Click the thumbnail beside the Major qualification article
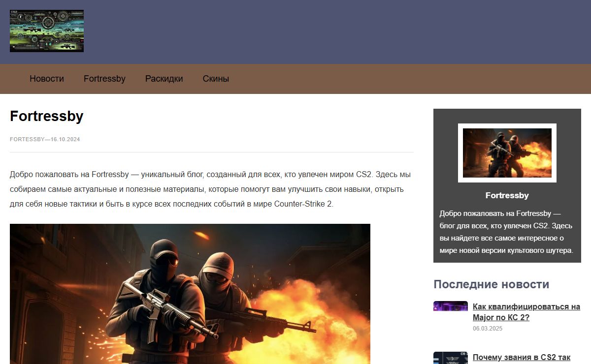 pyautogui.click(x=451, y=306)
